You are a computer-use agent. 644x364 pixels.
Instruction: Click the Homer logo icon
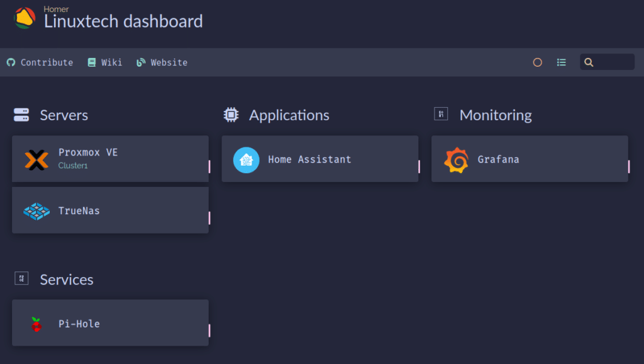(25, 18)
